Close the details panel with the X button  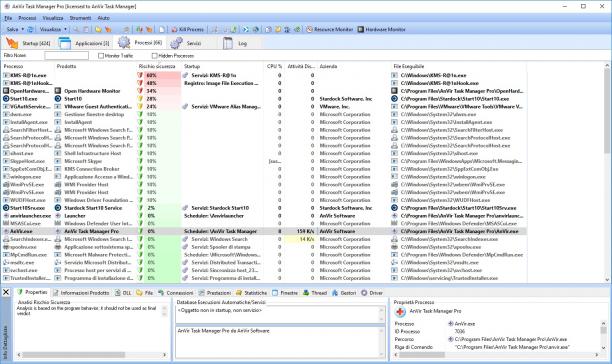pos(6,292)
